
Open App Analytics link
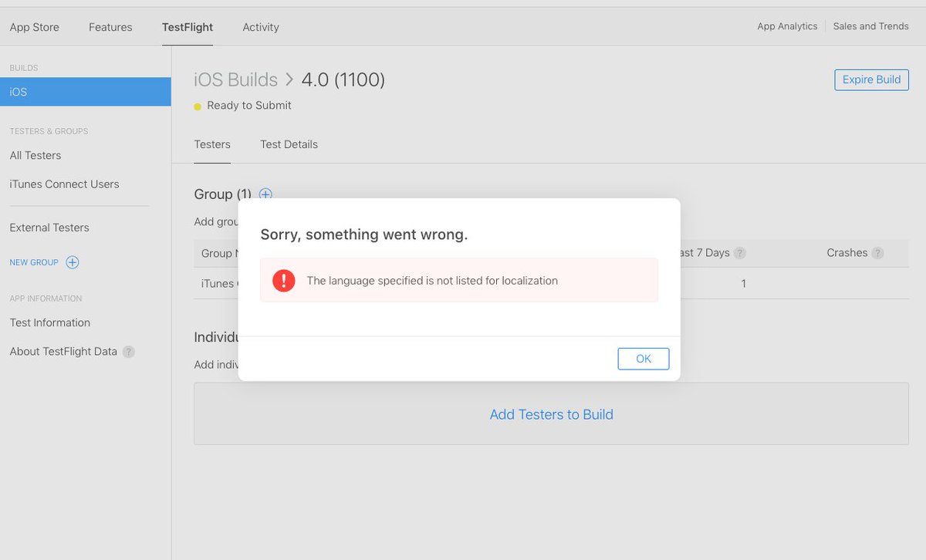787,26
